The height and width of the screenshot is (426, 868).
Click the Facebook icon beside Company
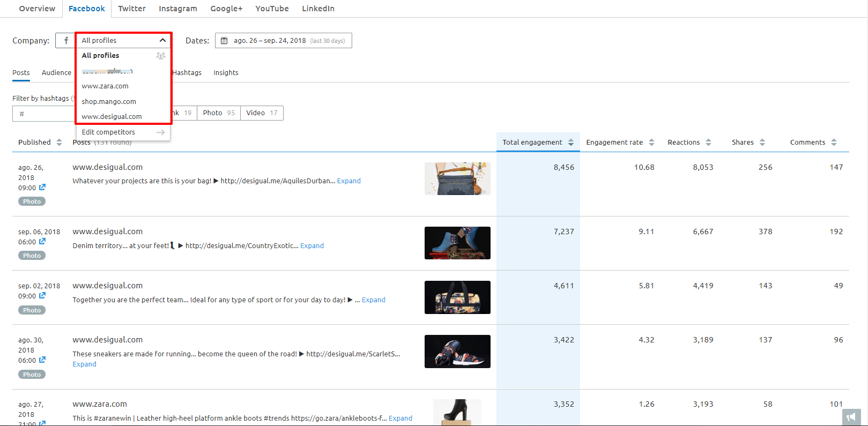coord(66,41)
